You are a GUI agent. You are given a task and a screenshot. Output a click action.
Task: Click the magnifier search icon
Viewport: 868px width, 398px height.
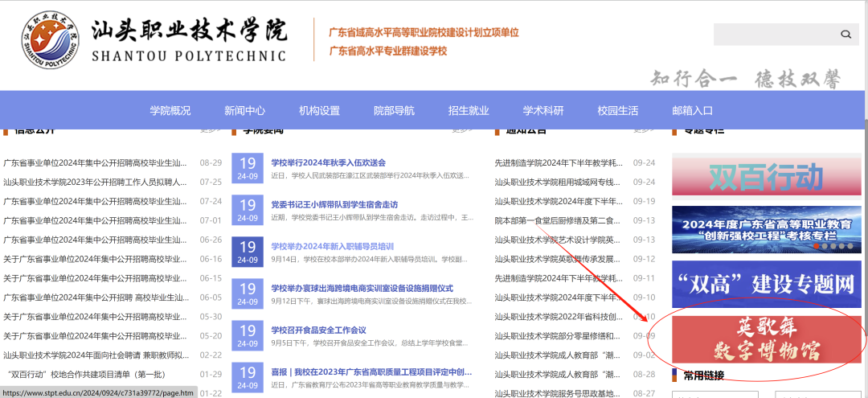(845, 35)
